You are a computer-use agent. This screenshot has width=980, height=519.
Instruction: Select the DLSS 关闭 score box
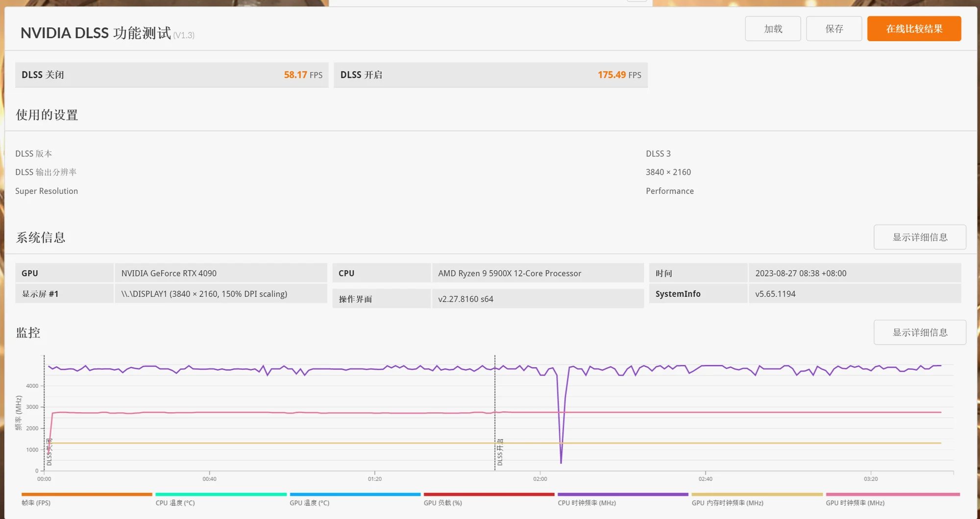[172, 75]
